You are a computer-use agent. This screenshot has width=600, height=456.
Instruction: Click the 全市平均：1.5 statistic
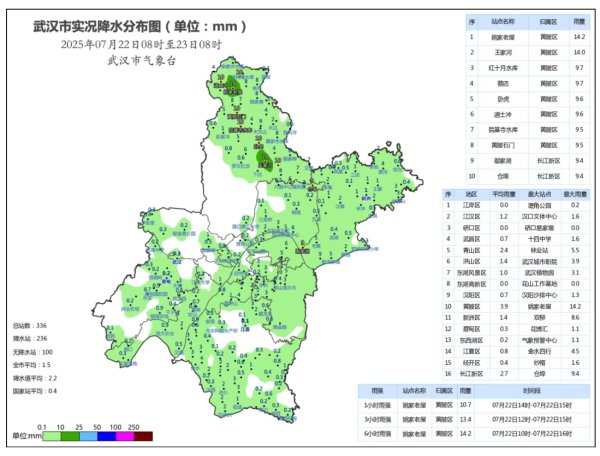(x=31, y=365)
